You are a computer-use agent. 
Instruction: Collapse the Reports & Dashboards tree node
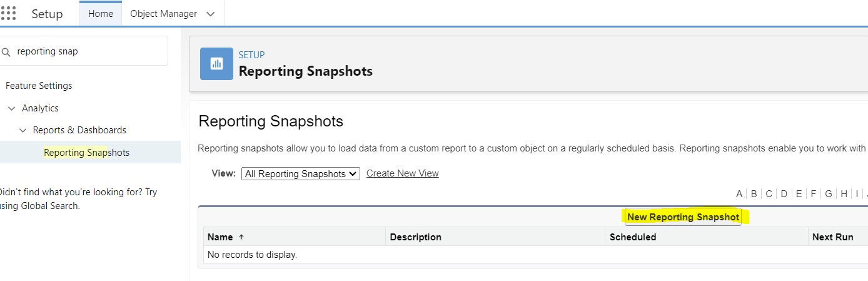coord(23,130)
